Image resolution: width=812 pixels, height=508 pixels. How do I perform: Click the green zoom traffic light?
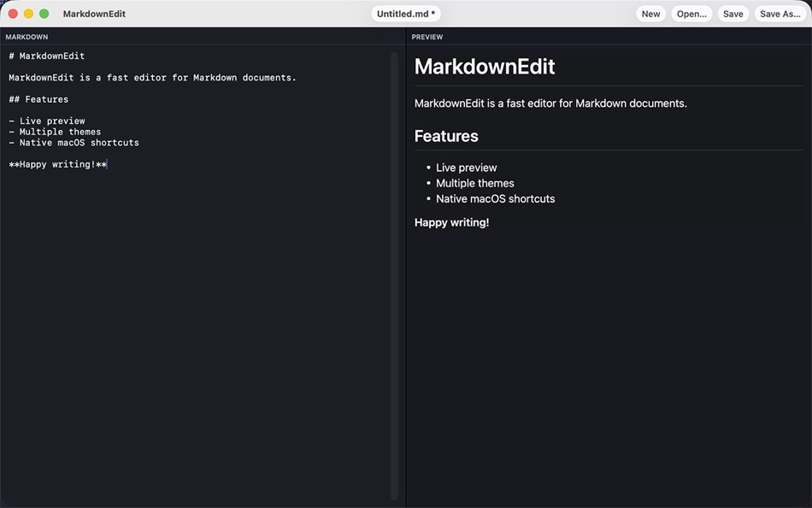pyautogui.click(x=43, y=13)
